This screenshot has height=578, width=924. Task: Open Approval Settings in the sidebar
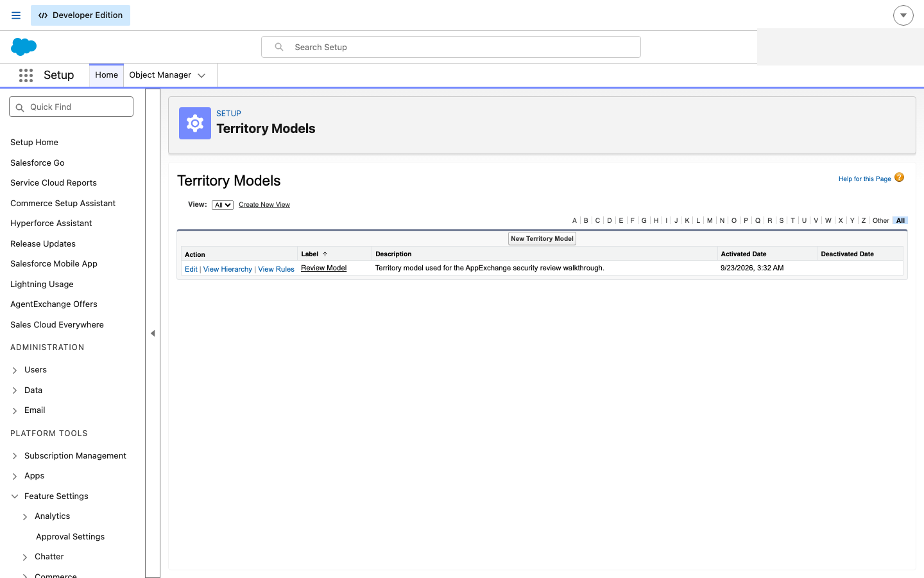pyautogui.click(x=70, y=537)
